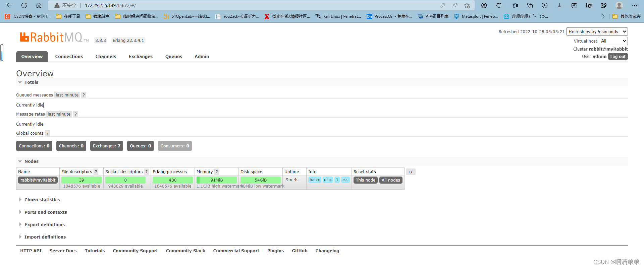644x268 pixels.
Task: Click the Queues: 0 count button
Action: click(141, 146)
